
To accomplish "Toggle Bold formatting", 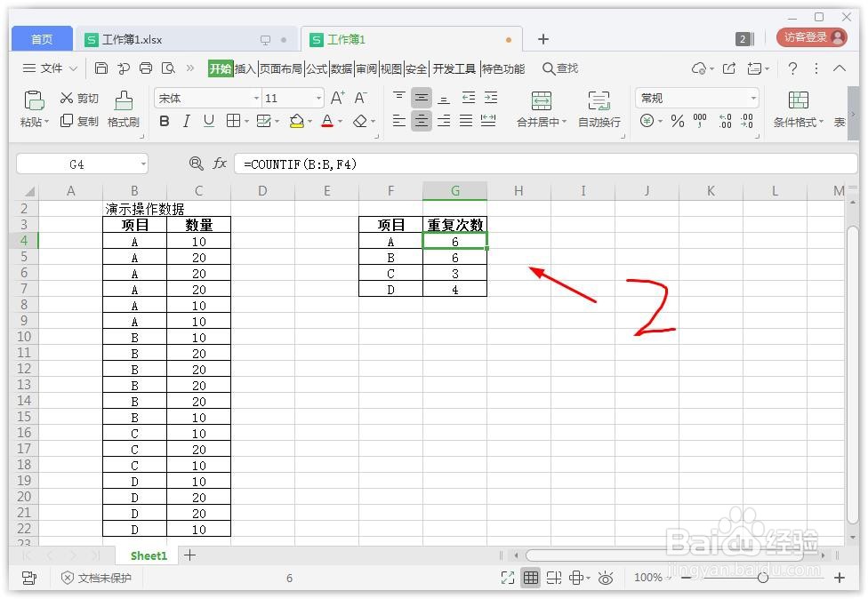I will [165, 121].
